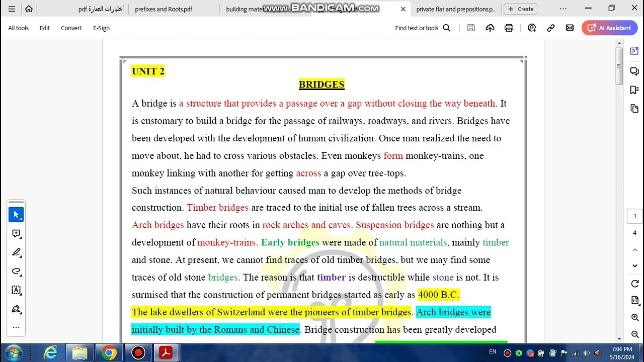Open Bandicam recorder from taskbar
This screenshot has height=362, width=644.
(x=138, y=353)
